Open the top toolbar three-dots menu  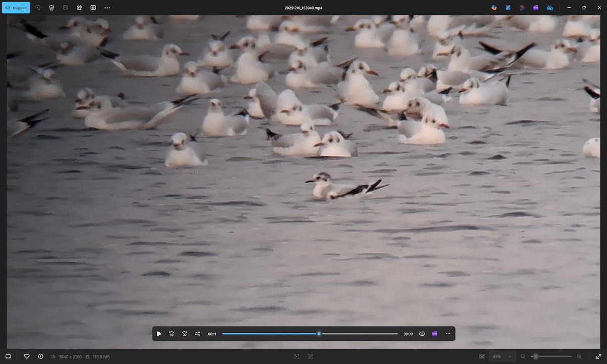pyautogui.click(x=107, y=8)
